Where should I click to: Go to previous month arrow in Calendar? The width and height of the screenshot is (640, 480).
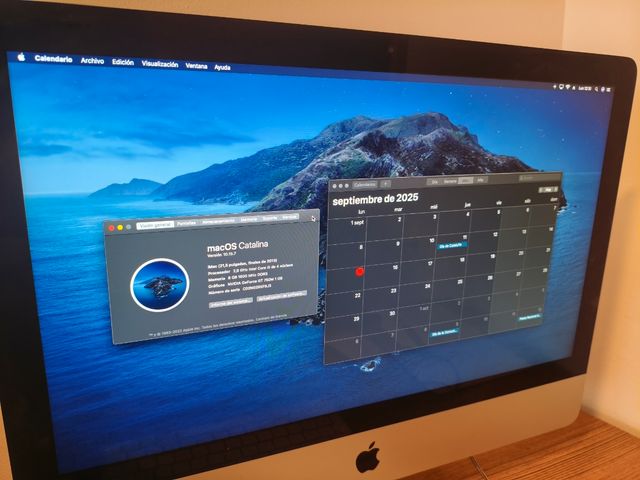541,190
